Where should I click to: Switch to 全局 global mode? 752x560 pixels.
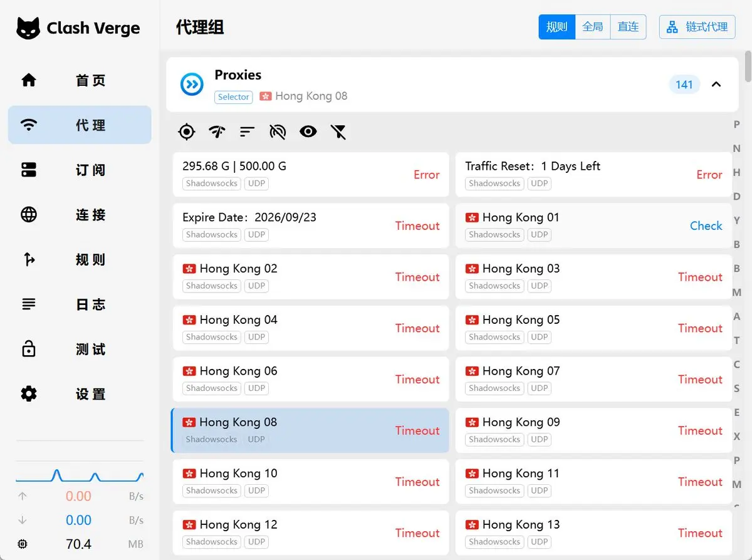pos(593,27)
